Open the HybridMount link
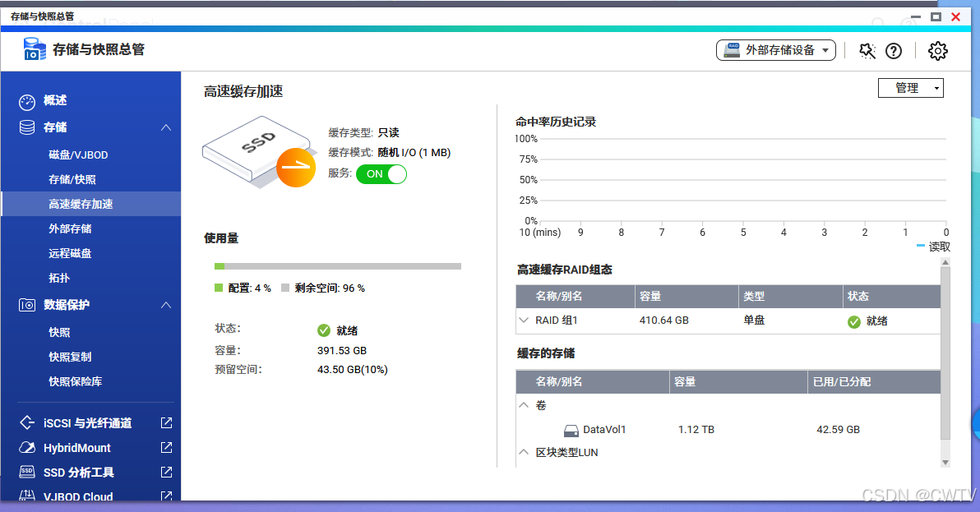This screenshot has width=980, height=512. tap(77, 449)
